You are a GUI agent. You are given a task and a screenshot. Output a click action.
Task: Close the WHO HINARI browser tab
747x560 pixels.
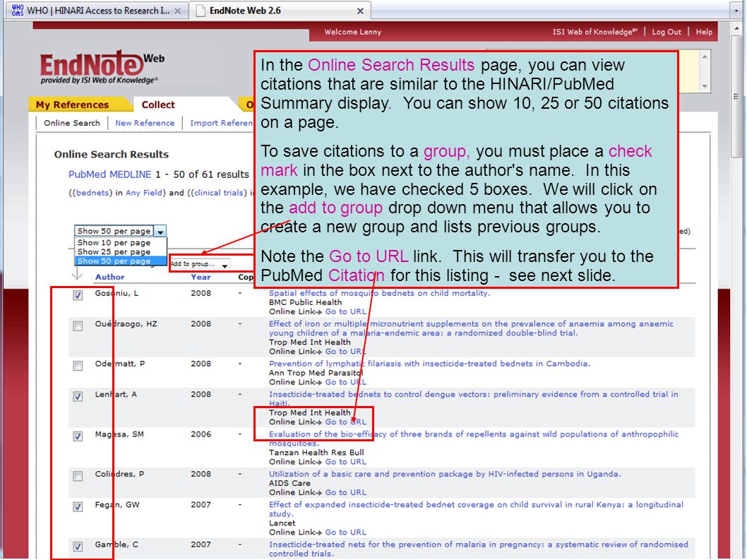178,11
